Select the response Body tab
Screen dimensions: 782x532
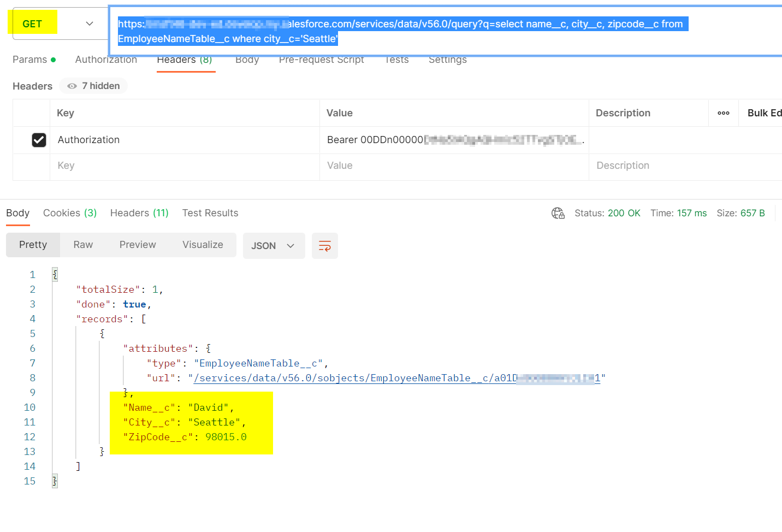pos(18,213)
